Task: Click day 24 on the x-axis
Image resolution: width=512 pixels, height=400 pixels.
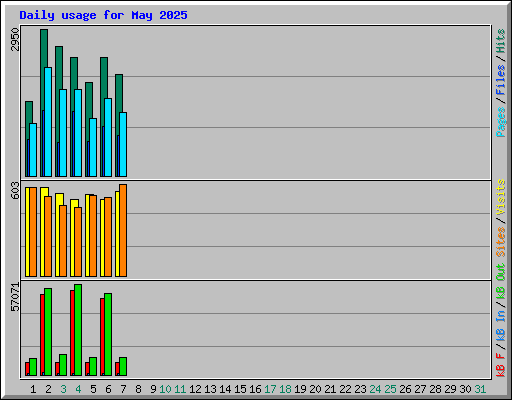Action: click(x=375, y=389)
